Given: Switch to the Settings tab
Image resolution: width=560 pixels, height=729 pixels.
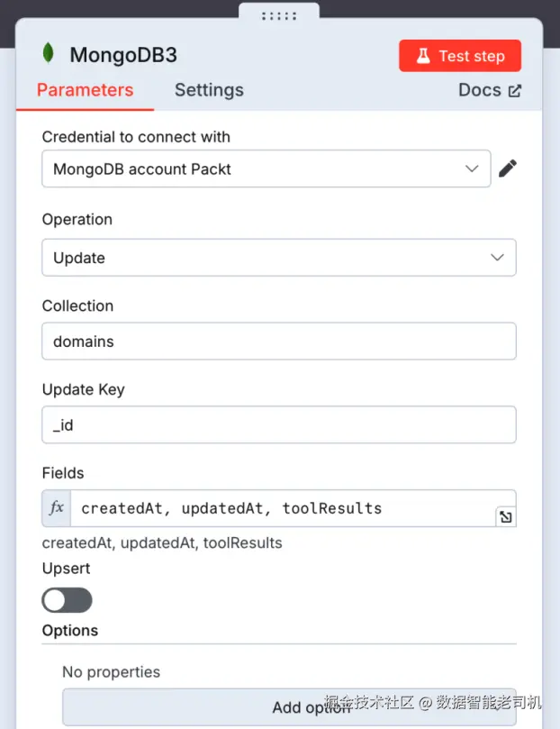Looking at the screenshot, I should pos(209,90).
